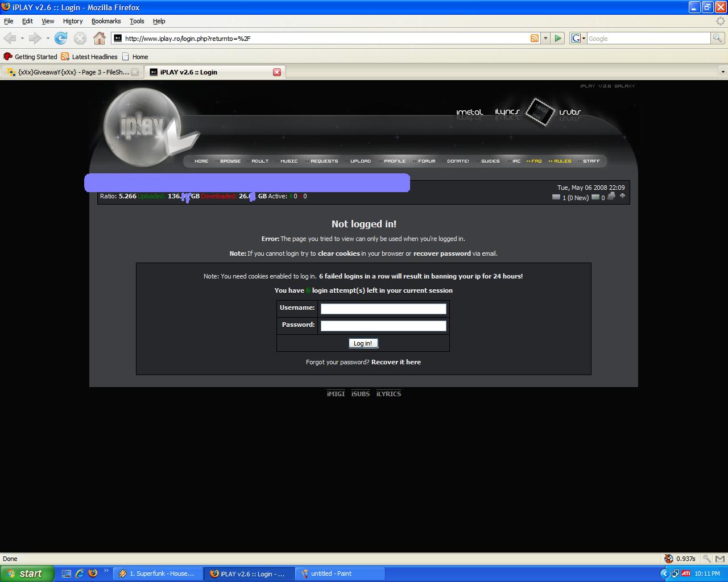Click the Log in! button
Viewport: 728px width, 582px height.
click(x=363, y=343)
